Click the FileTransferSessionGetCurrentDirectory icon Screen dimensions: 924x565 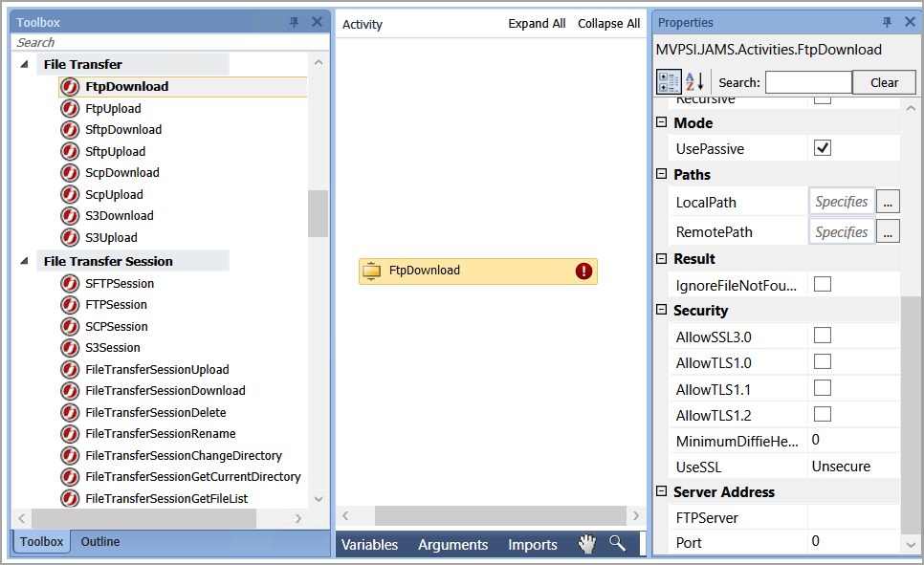click(70, 477)
